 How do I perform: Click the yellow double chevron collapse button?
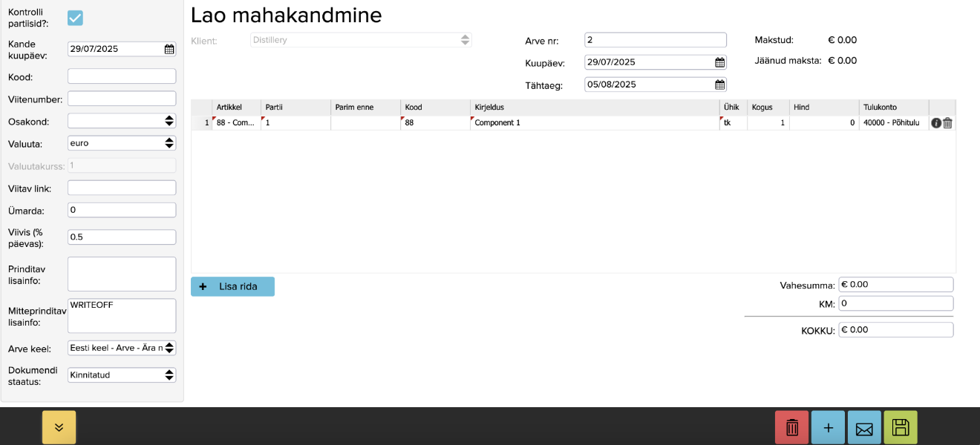(59, 427)
